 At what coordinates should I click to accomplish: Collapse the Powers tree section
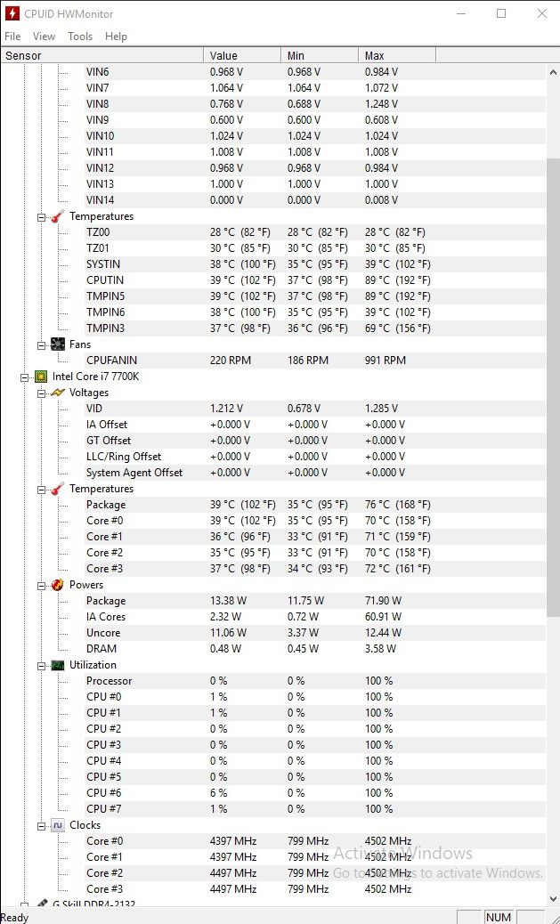click(41, 585)
